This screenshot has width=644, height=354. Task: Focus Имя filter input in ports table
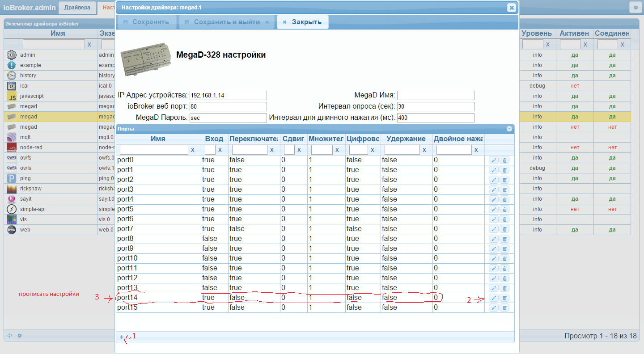(154, 150)
